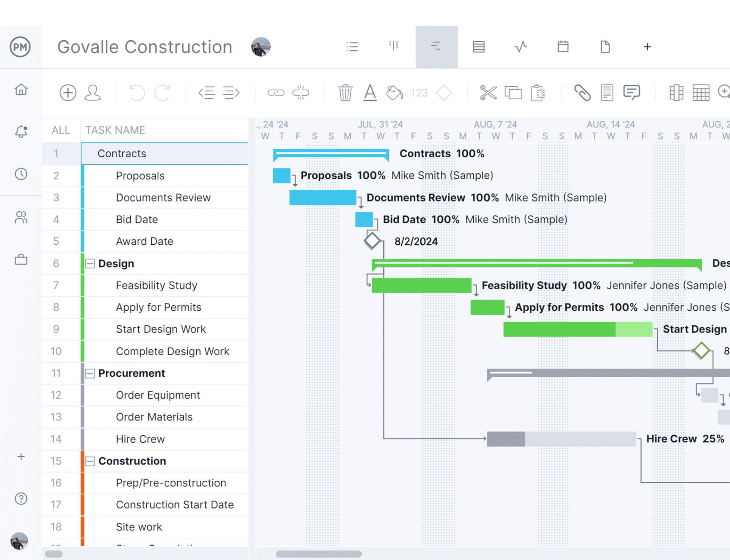Collapse the Procurement task group
The width and height of the screenshot is (730, 560).
[x=90, y=373]
